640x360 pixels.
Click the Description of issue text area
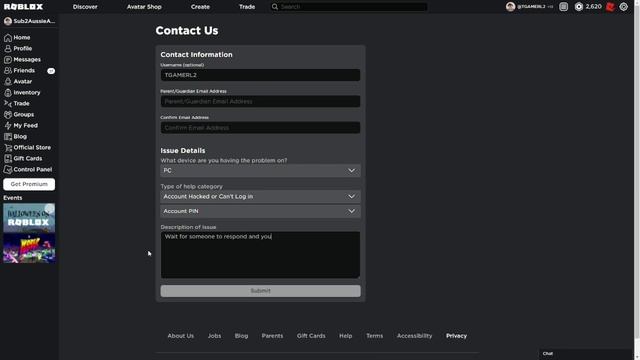(x=260, y=255)
